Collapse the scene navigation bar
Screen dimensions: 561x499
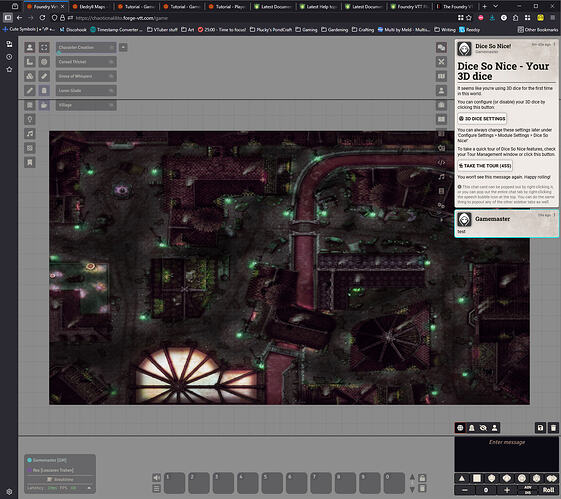123,47
